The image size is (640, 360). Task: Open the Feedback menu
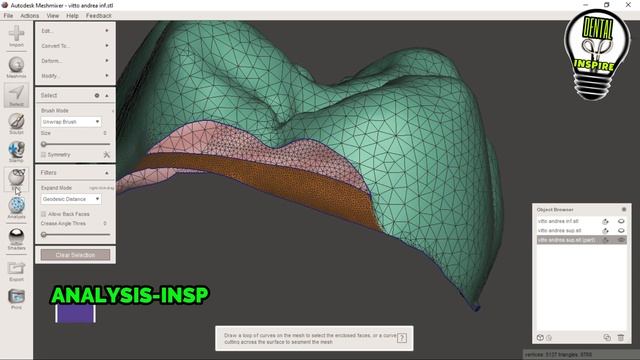(99, 16)
